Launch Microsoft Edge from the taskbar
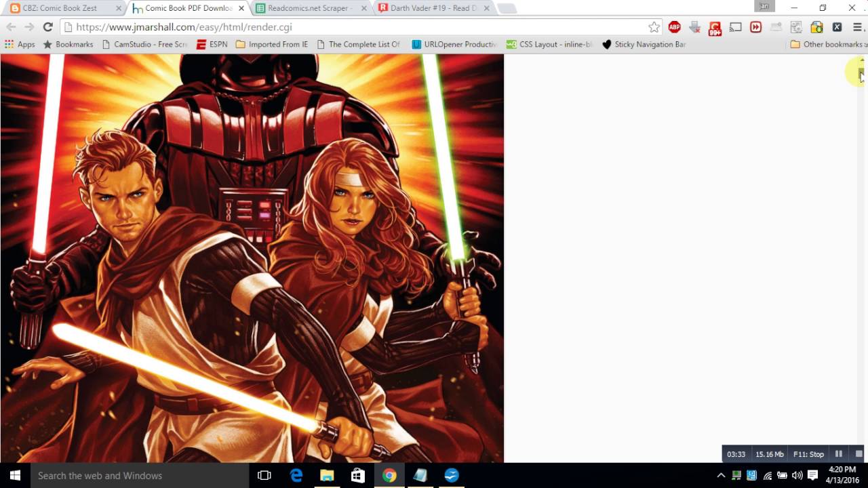 point(296,475)
